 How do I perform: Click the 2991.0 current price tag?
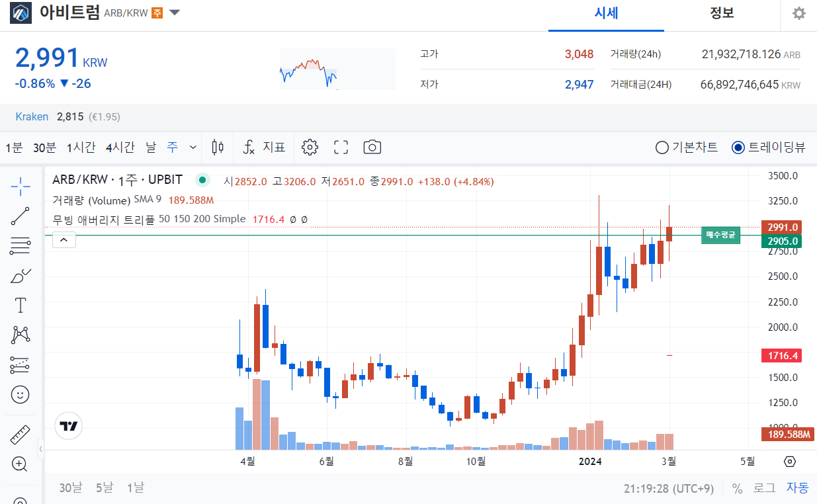coord(783,227)
